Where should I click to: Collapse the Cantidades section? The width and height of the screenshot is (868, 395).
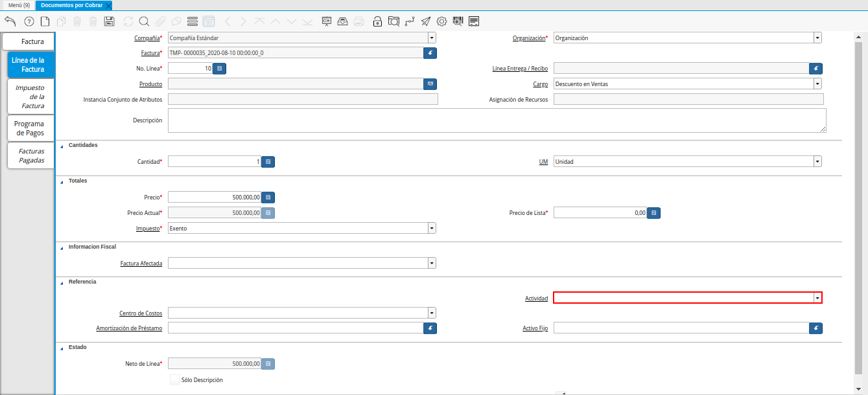[62, 146]
